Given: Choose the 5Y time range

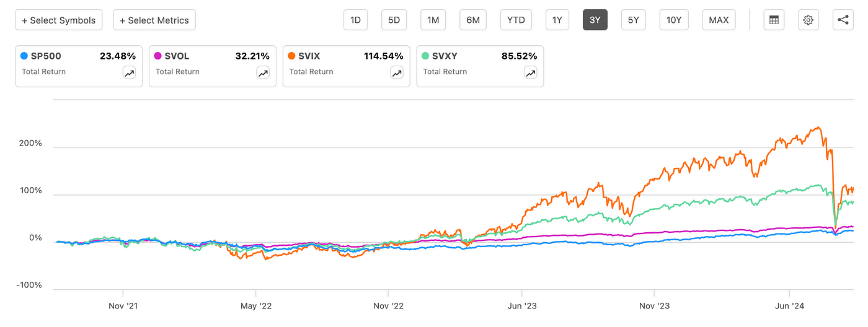Looking at the screenshot, I should [633, 20].
